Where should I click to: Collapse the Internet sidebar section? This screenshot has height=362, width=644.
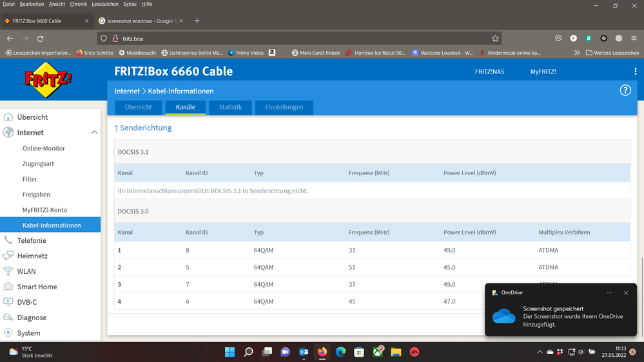tap(94, 133)
